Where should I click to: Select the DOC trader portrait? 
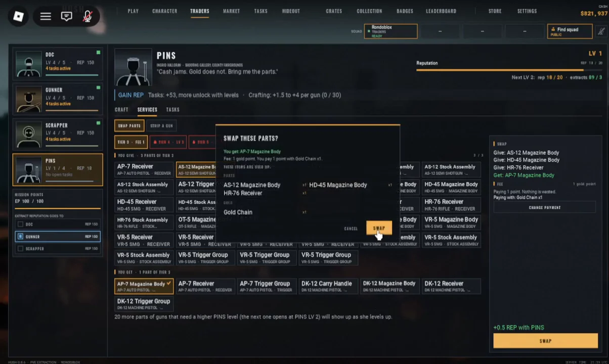pos(28,64)
